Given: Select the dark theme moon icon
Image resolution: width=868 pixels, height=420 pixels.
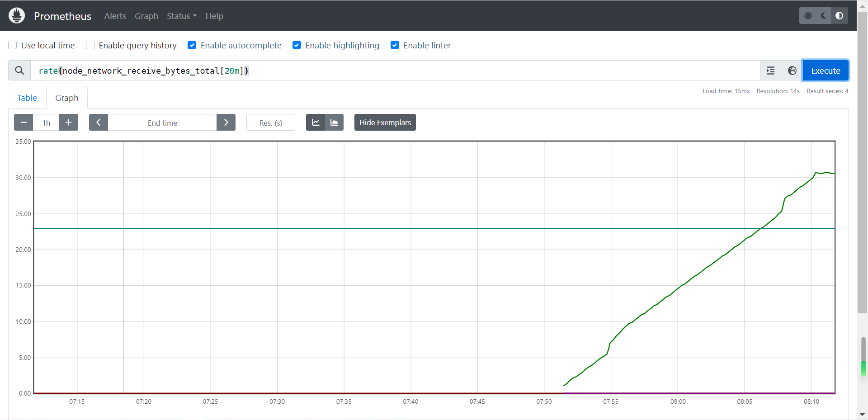Looking at the screenshot, I should pyautogui.click(x=824, y=16).
